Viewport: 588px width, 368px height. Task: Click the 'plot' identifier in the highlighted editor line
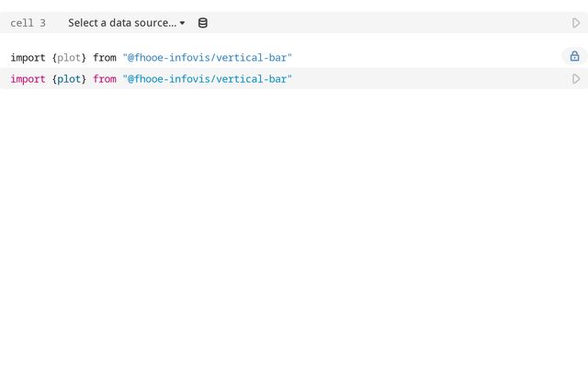(69, 79)
